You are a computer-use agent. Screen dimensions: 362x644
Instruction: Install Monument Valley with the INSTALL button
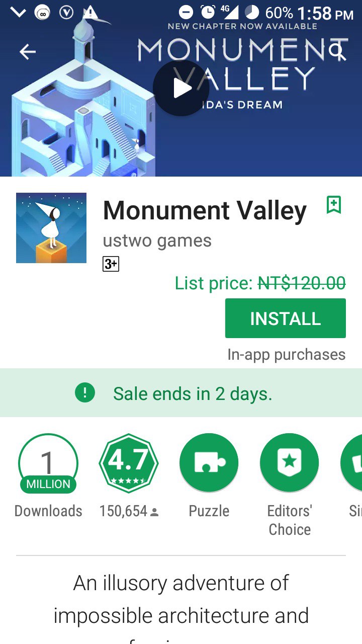click(286, 318)
